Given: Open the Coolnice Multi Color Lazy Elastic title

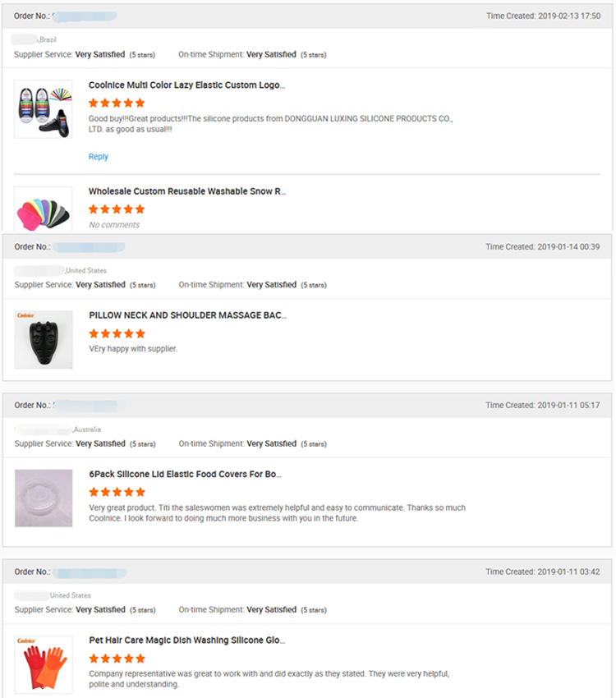Looking at the screenshot, I should [x=186, y=85].
